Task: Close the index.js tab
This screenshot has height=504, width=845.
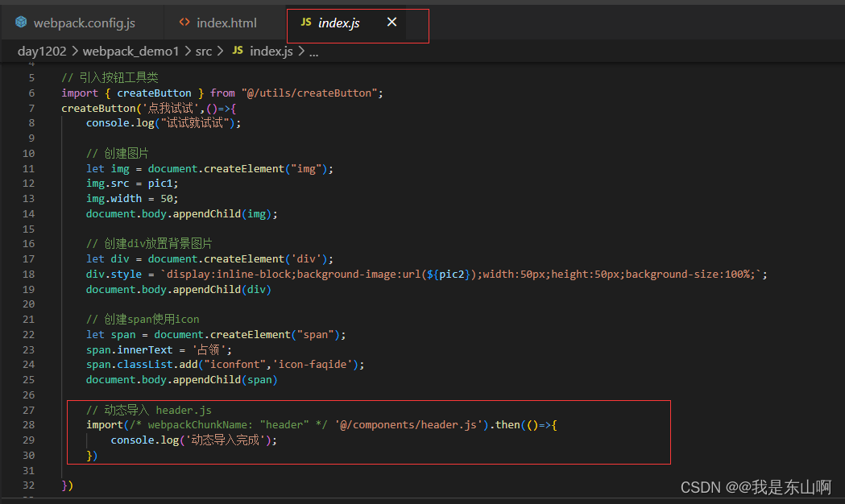Action: tap(391, 22)
